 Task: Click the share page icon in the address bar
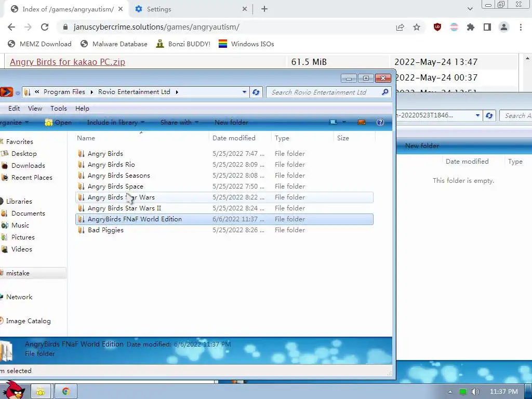[x=400, y=28]
